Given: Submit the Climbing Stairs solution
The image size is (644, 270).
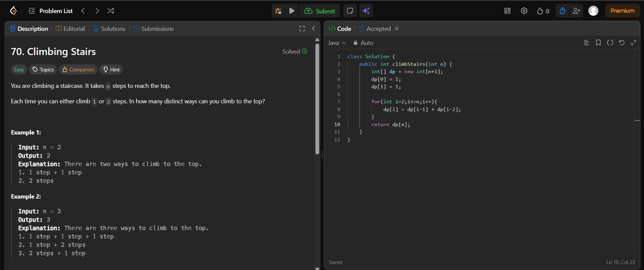Looking at the screenshot, I should click(x=320, y=11).
